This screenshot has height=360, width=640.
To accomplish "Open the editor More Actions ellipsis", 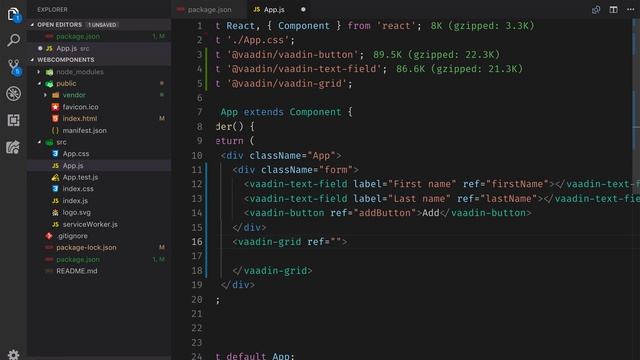I will pyautogui.click(x=631, y=9).
